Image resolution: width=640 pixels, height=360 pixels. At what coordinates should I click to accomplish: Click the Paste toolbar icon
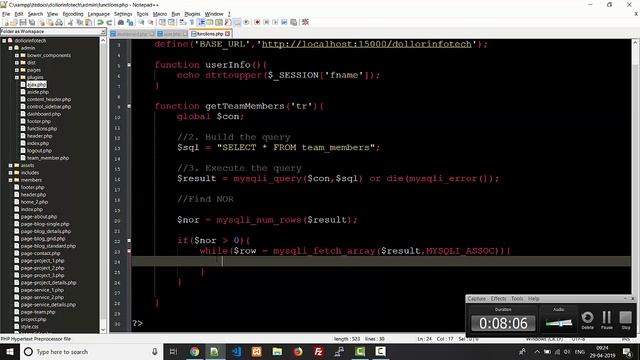(88, 22)
